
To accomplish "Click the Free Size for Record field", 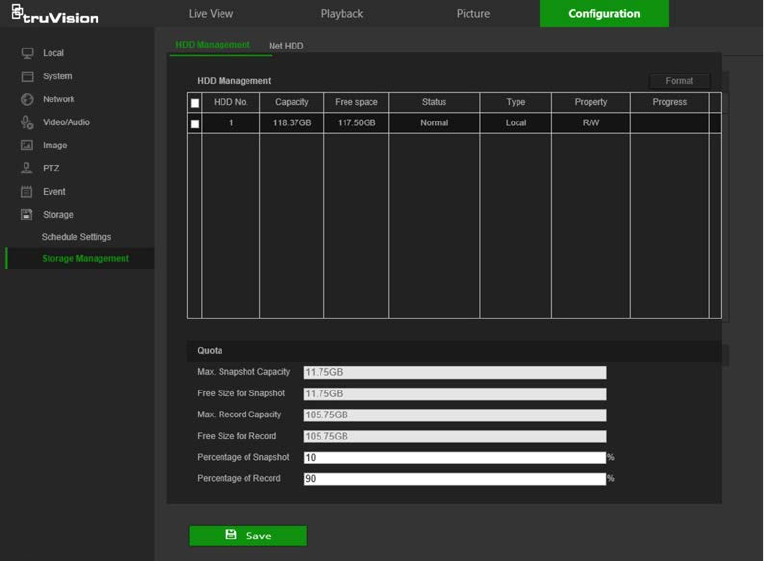I will (455, 436).
